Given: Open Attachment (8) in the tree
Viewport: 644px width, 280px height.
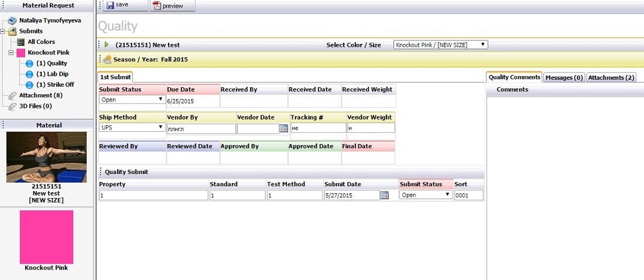Looking at the screenshot, I should [x=40, y=95].
